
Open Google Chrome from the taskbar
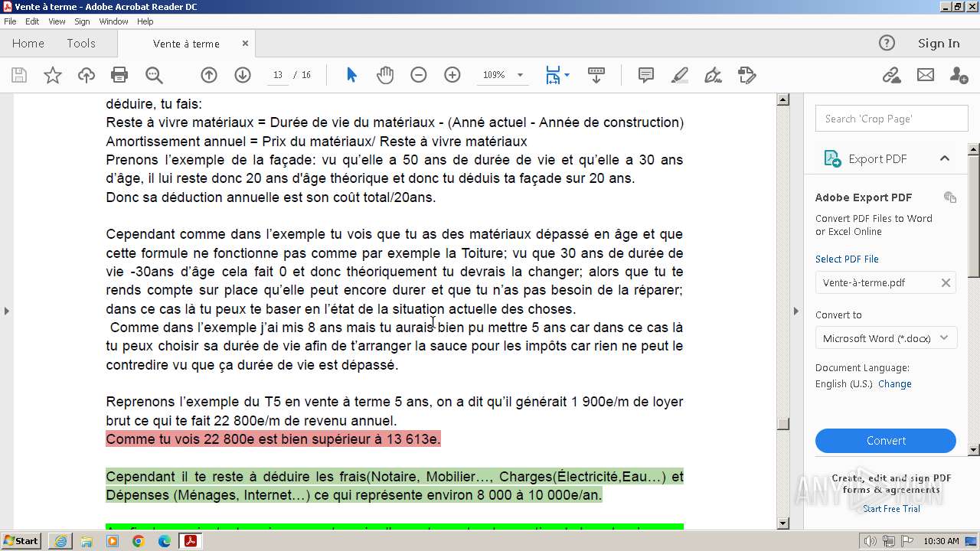pyautogui.click(x=138, y=541)
